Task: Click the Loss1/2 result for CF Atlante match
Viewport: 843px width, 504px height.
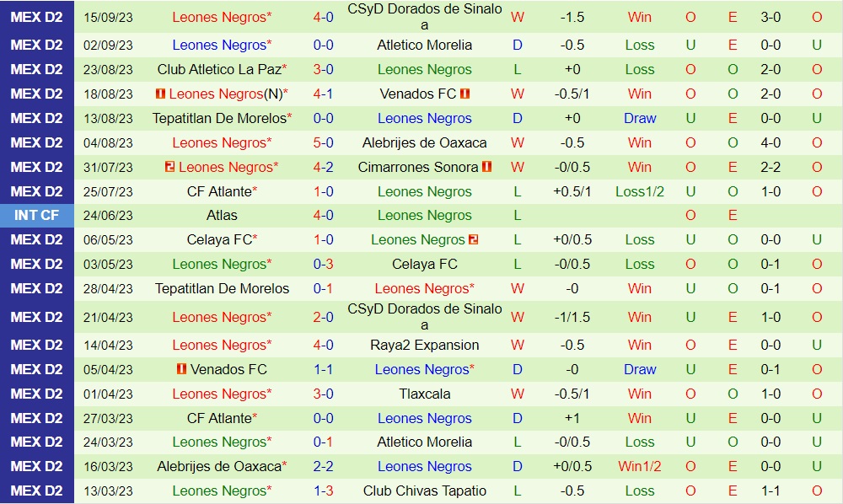Action: click(640, 191)
